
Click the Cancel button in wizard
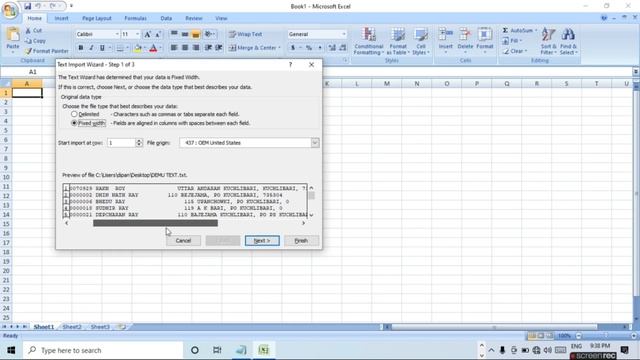(x=183, y=240)
